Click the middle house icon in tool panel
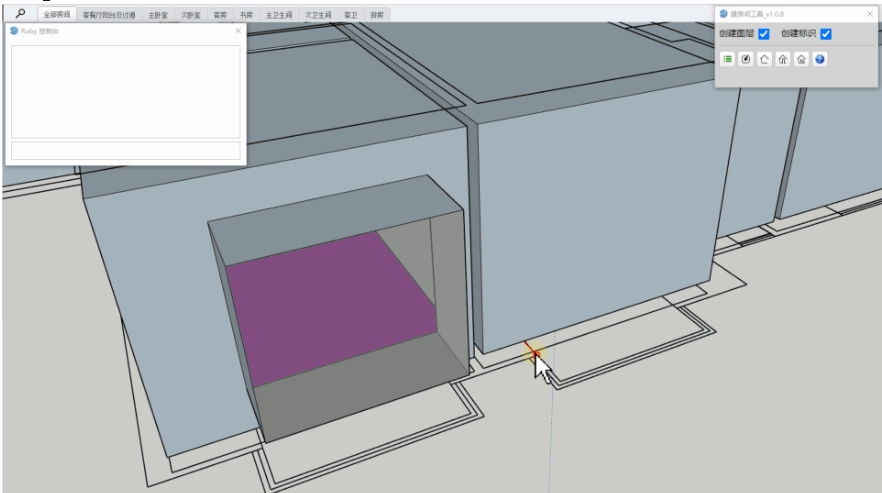Screen dimensions: 882x493 coord(783,60)
